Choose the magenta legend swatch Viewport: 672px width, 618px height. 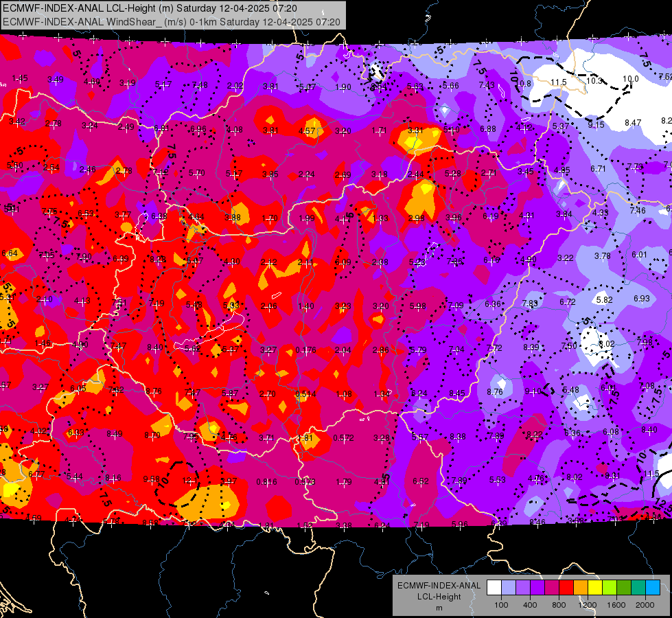(x=552, y=588)
